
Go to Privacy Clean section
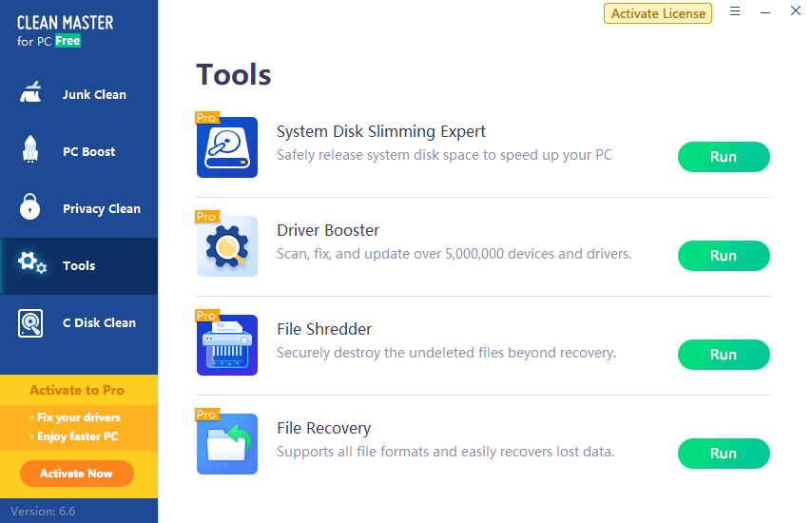coord(79,208)
